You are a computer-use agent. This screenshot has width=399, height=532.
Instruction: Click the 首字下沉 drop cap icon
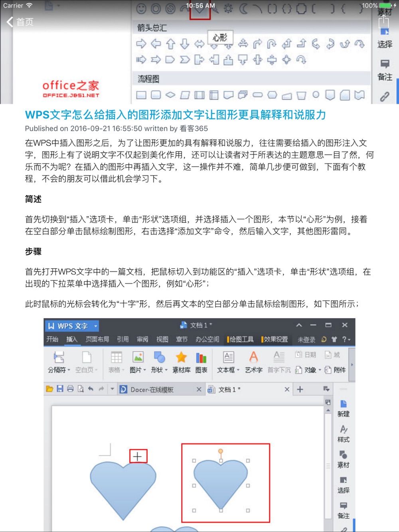click(x=279, y=357)
